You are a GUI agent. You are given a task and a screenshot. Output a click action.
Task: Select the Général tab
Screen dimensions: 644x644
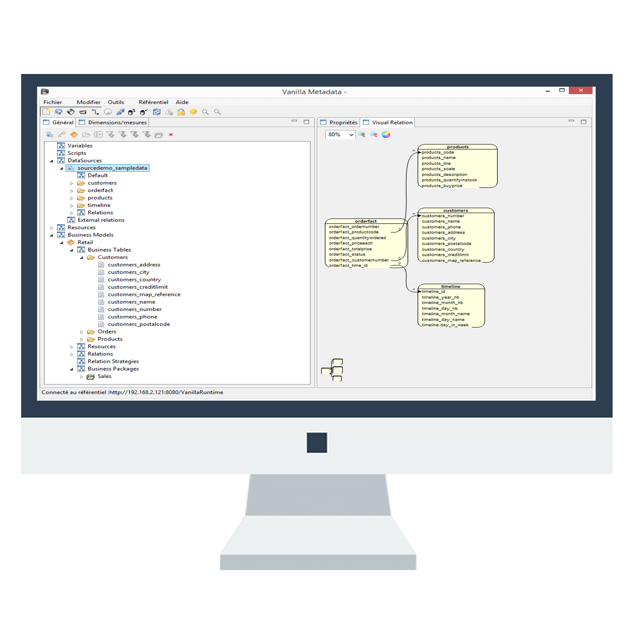[x=59, y=122]
